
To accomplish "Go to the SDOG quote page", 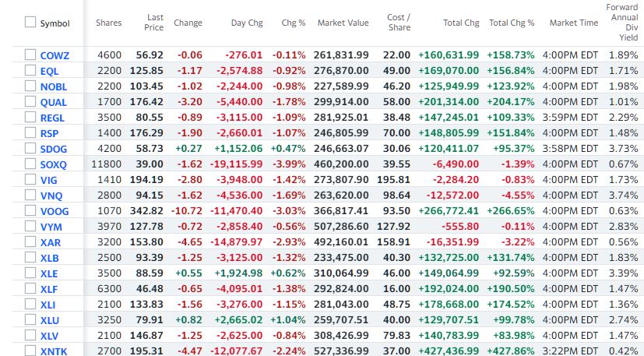I will click(54, 149).
